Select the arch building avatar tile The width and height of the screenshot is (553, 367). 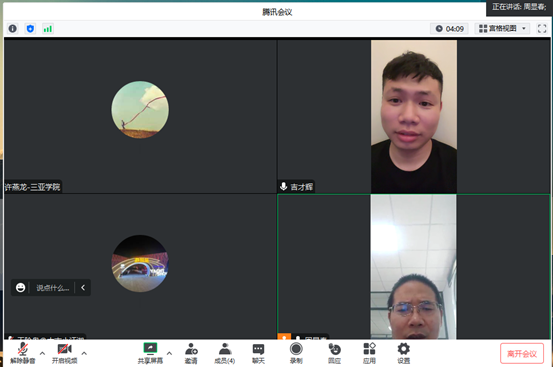[140, 263]
